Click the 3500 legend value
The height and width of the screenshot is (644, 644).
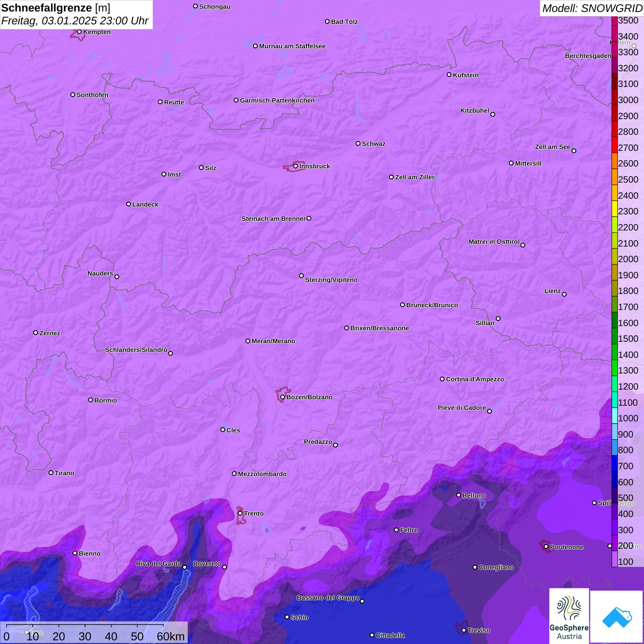(x=628, y=20)
